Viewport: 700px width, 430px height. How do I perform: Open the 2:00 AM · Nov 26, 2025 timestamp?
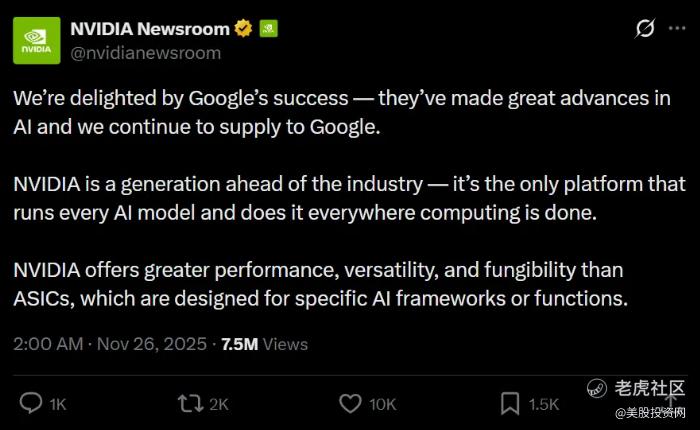click(x=109, y=344)
